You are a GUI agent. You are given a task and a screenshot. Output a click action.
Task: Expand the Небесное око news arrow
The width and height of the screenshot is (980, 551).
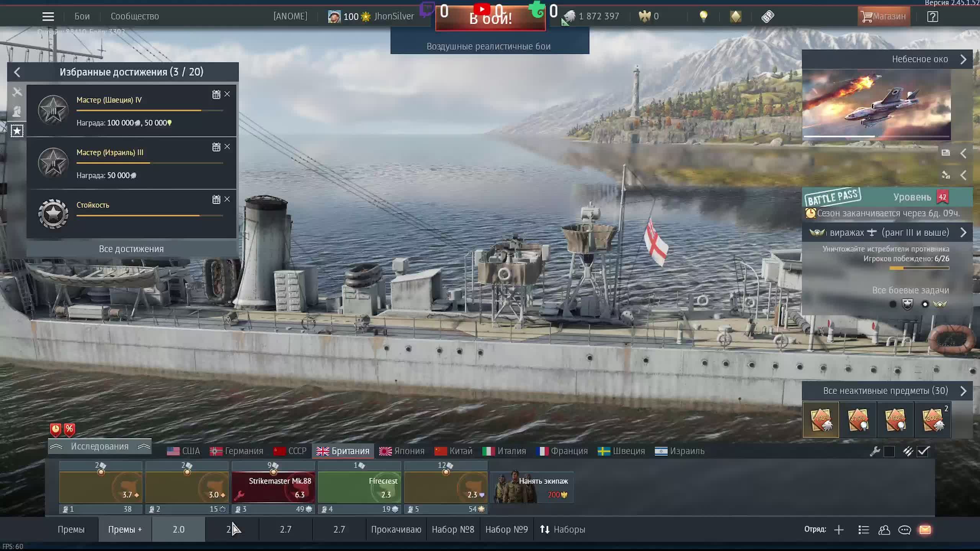963,59
